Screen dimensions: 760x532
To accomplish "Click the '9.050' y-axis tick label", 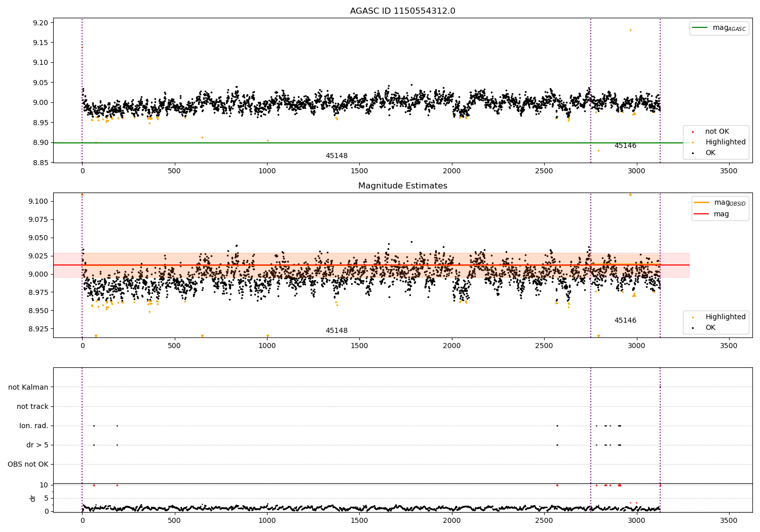I will 39,238.
